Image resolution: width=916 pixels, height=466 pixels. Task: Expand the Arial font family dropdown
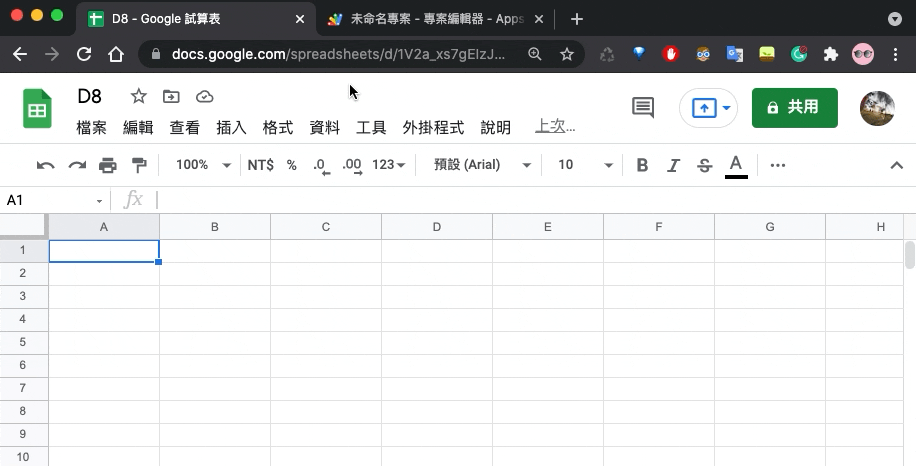click(x=482, y=165)
